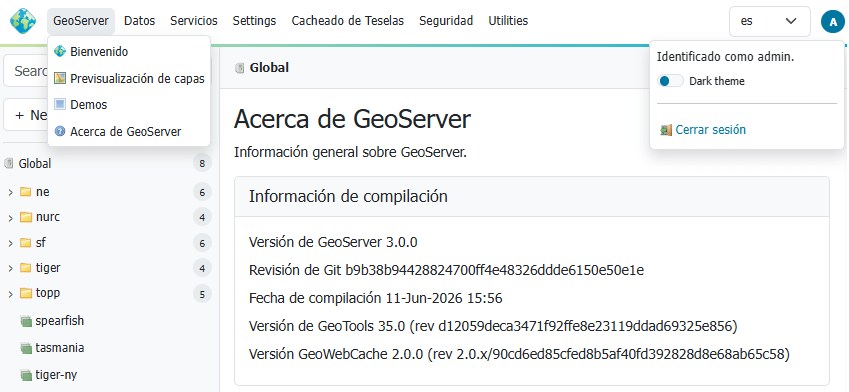849x392 pixels.
Task: Open the tasmania layer group
Action: tap(60, 348)
